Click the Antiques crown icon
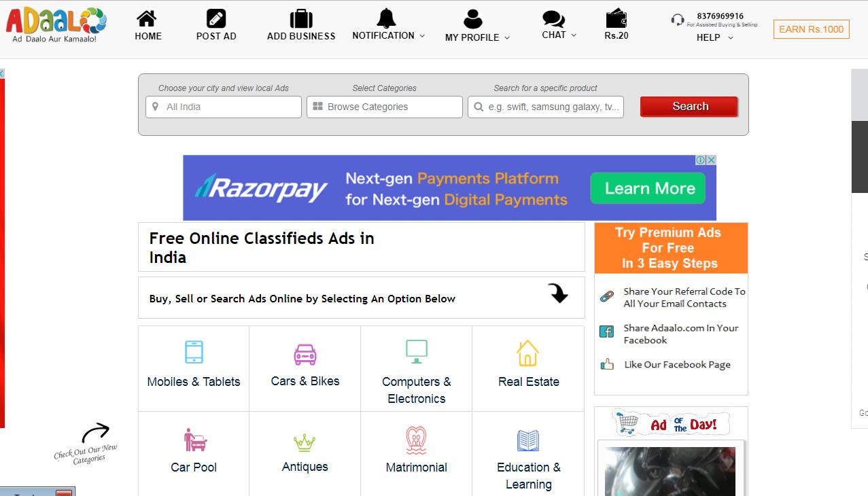Image resolution: width=868 pixels, height=496 pixels. (x=305, y=442)
